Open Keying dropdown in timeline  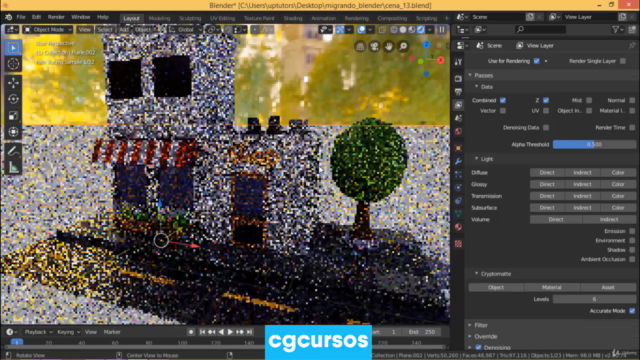68,332
